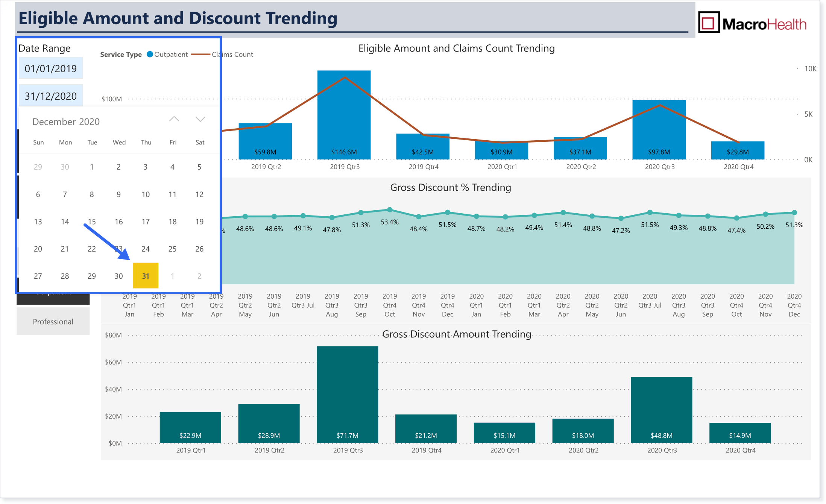This screenshot has height=504, width=826.
Task: Click greyed-out January 2 date
Action: coord(199,276)
